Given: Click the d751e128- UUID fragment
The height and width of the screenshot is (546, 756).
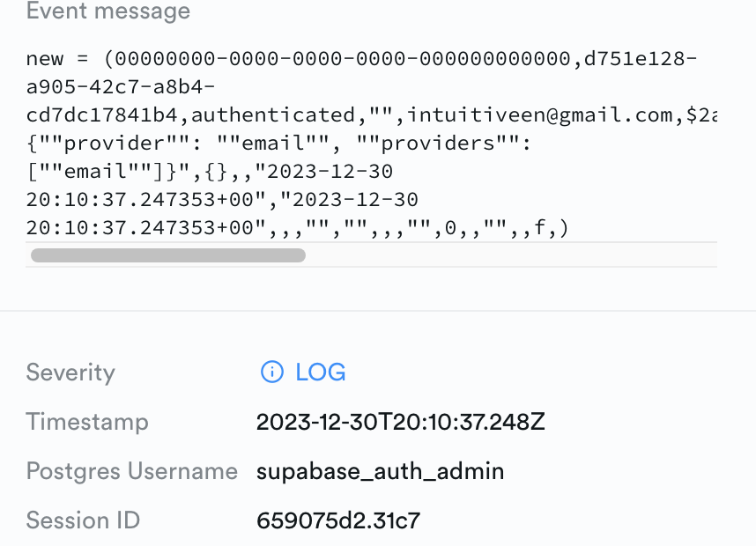Looking at the screenshot, I should 641,59.
